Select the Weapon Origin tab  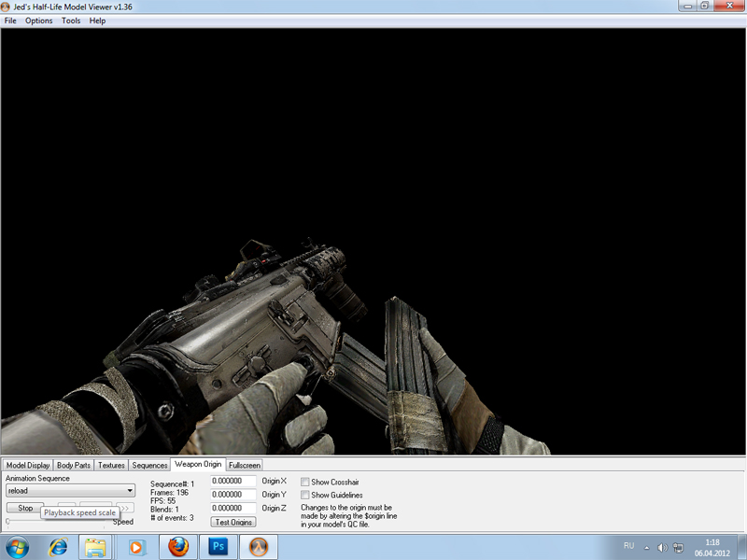[198, 464]
